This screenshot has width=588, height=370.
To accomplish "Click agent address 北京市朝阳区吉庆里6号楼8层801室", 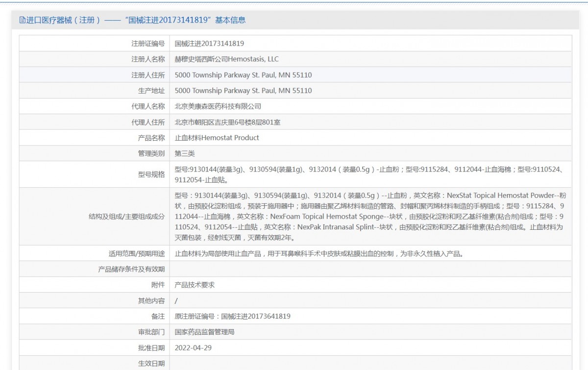I will tap(227, 122).
